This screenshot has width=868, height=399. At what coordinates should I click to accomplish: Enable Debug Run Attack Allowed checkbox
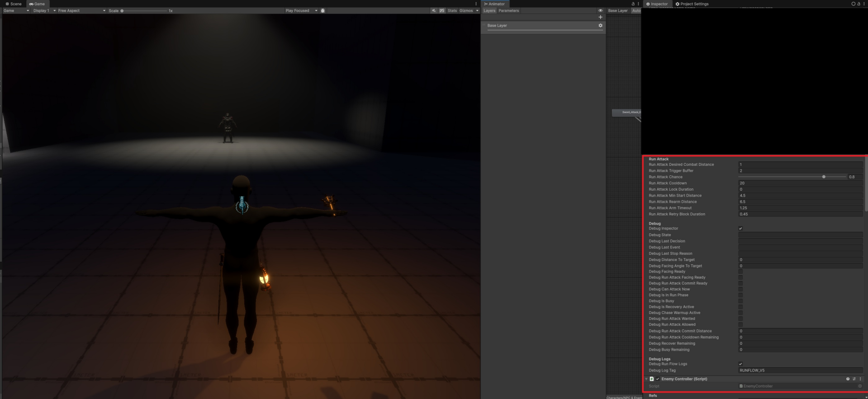pyautogui.click(x=740, y=324)
